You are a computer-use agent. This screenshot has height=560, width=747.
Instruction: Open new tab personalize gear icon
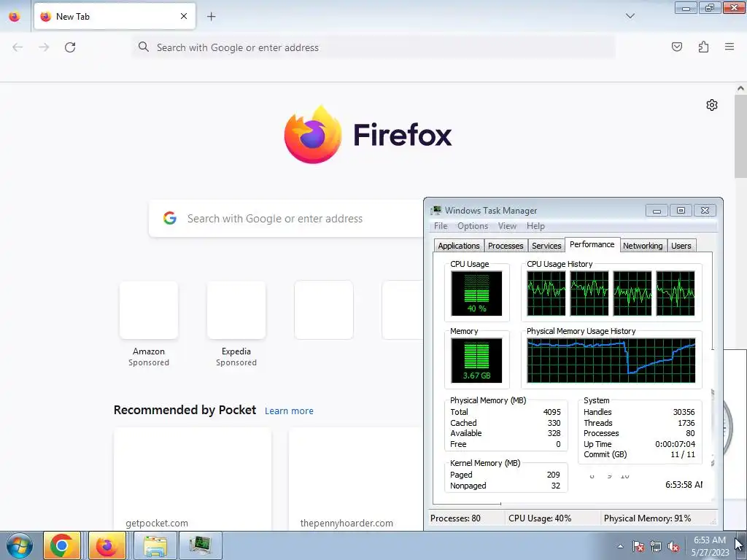[712, 105]
